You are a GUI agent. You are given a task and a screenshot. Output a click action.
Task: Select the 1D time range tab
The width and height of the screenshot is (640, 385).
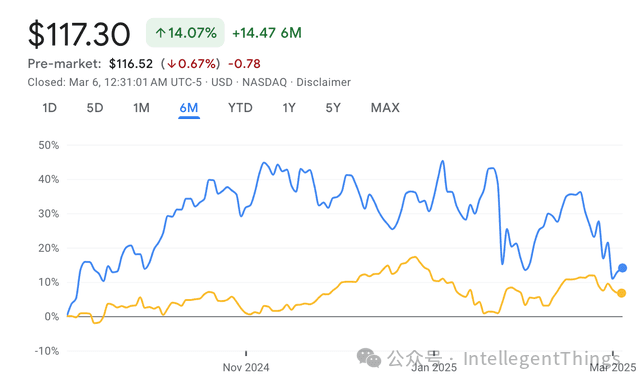point(49,108)
